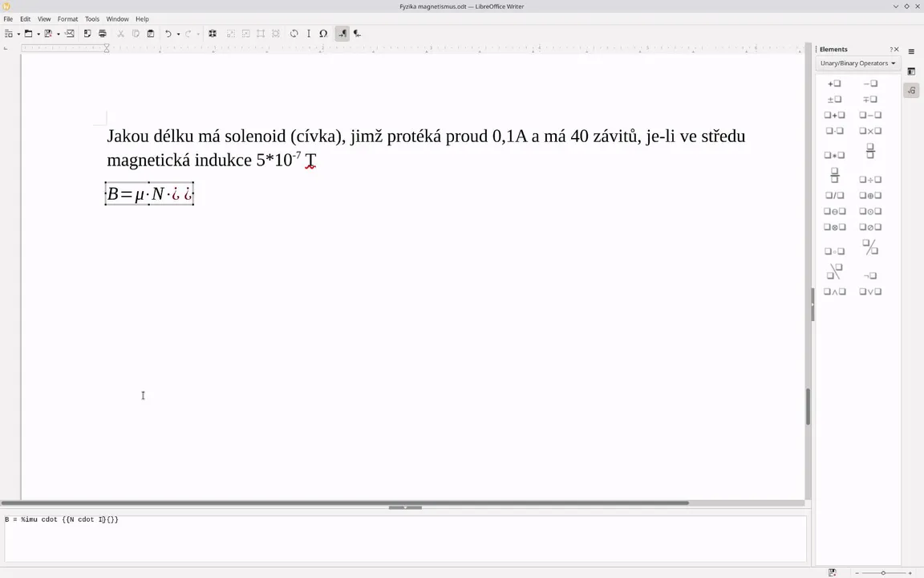The height and width of the screenshot is (578, 924).
Task: Open dropdown arrow next to New icon
Action: click(18, 35)
